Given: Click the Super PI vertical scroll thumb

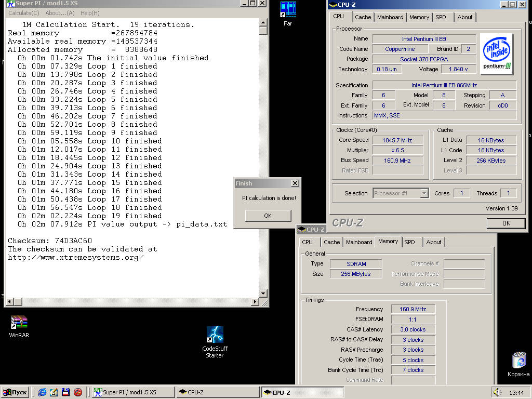Looking at the screenshot, I should pos(263,31).
